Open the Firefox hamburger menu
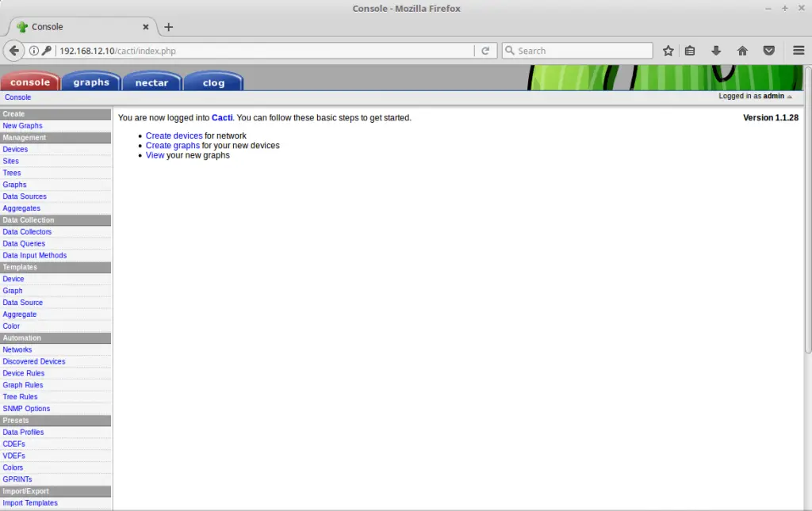 click(799, 51)
